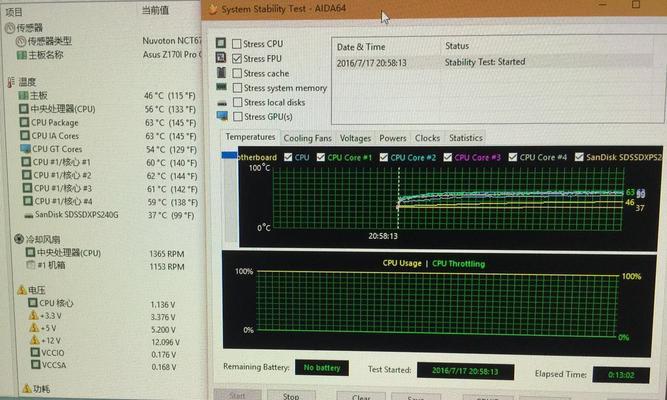Click the +3.3 V warning icon

[x=34, y=315]
